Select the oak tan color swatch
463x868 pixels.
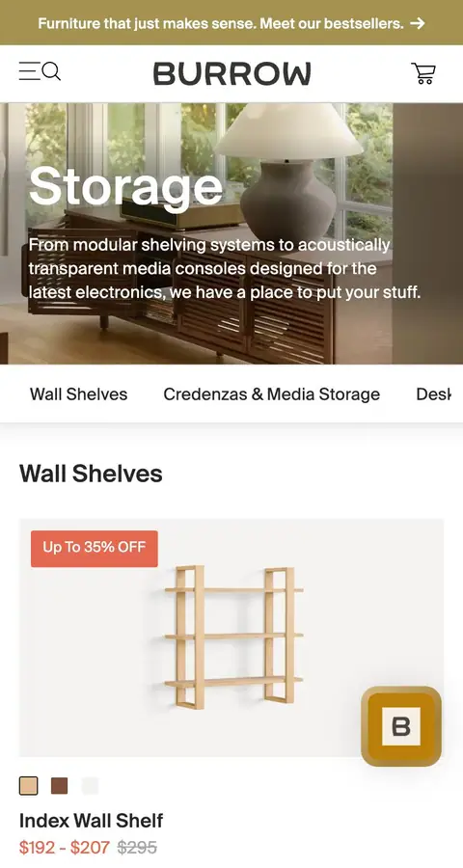coord(29,785)
